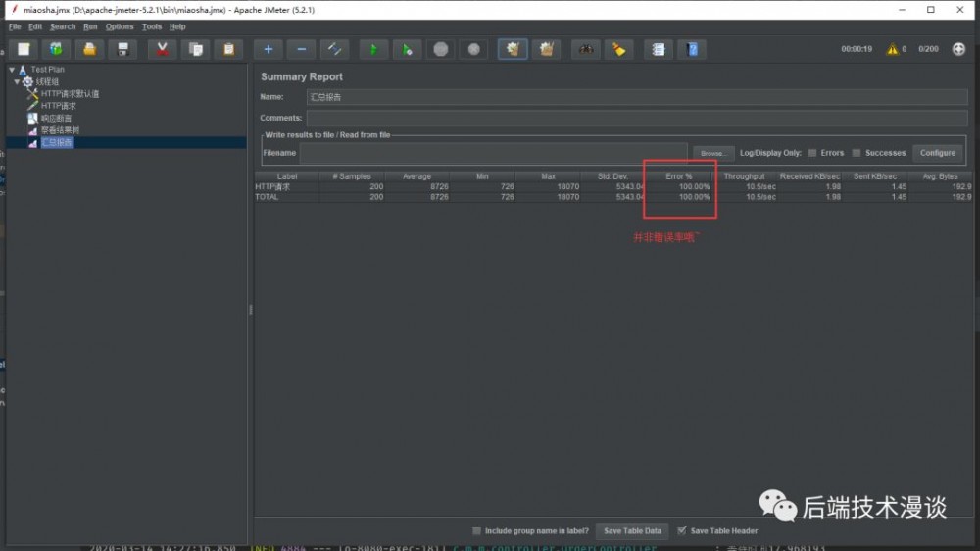Click the Std. Dev. column header
980x551 pixels.
click(612, 176)
